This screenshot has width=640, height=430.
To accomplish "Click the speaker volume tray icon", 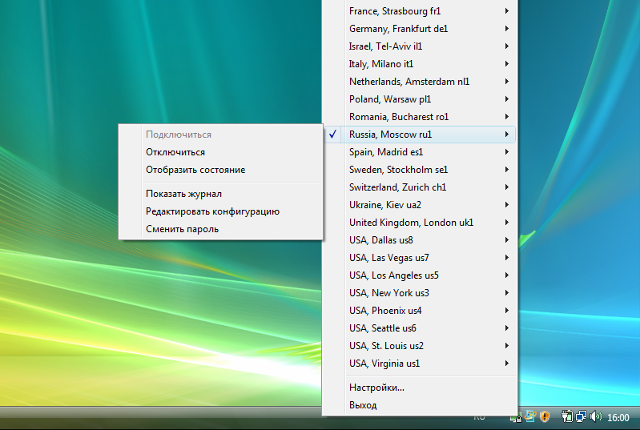I will (x=596, y=417).
